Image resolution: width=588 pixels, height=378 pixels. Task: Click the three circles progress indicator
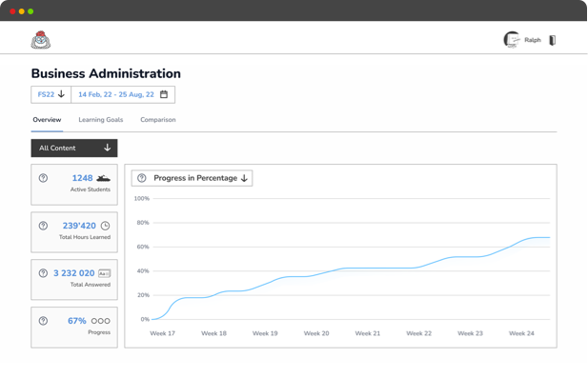pos(100,321)
